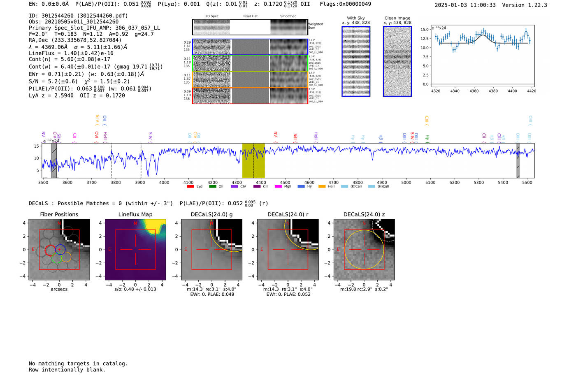Screen dimensions: 576x392
Task: Click the magenta MgII legend swatch
Action: coord(278,187)
